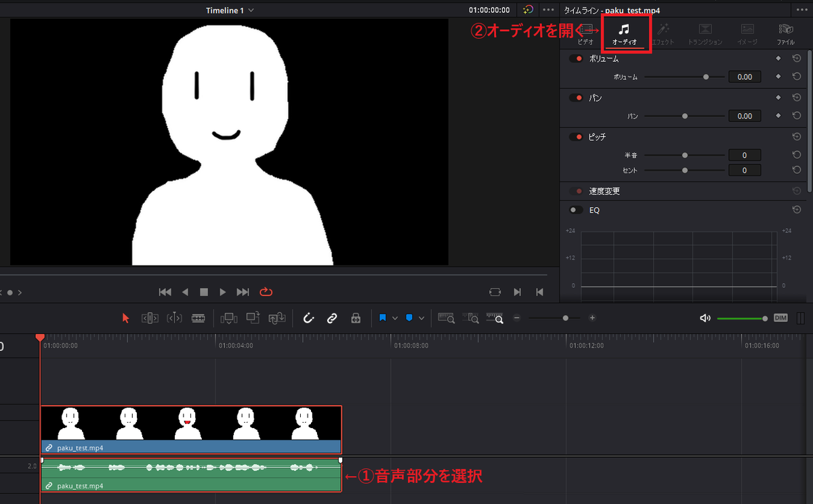Toggle the Snapping magnet icon
This screenshot has height=504, width=813.
(x=308, y=318)
